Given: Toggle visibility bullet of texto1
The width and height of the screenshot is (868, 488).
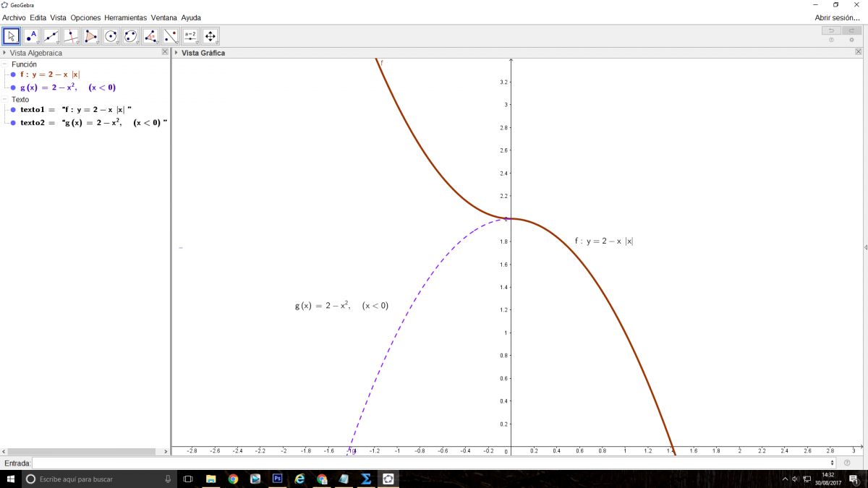Looking at the screenshot, I should [x=13, y=110].
